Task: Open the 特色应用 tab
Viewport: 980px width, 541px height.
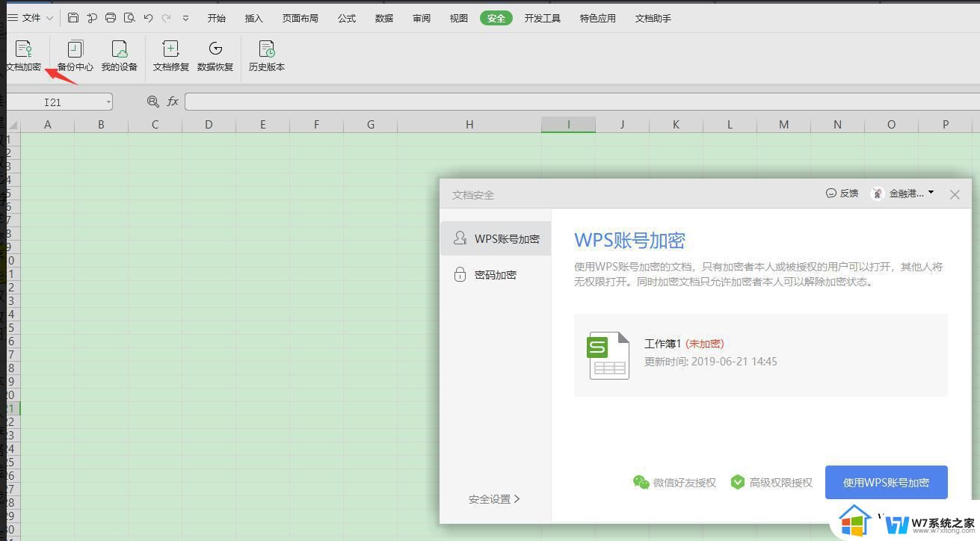Action: [598, 18]
